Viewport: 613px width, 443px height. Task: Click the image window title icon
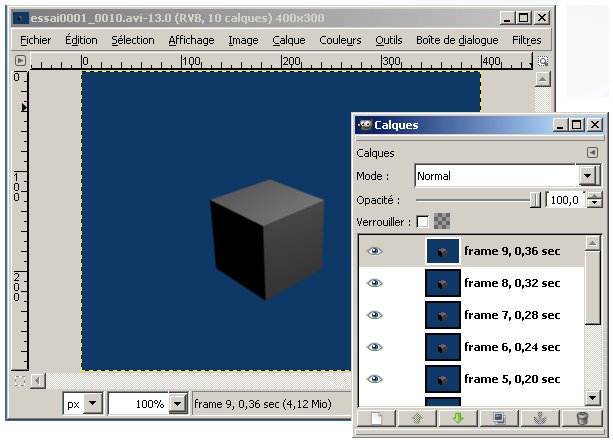pos(21,18)
